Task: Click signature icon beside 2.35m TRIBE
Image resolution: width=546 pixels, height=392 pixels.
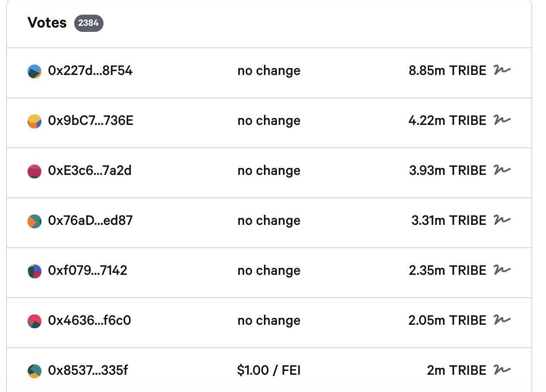Action: pyautogui.click(x=502, y=270)
